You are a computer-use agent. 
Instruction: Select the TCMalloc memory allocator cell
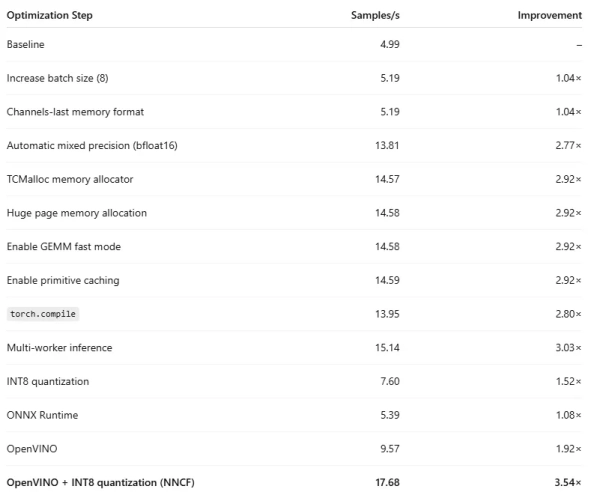69,179
